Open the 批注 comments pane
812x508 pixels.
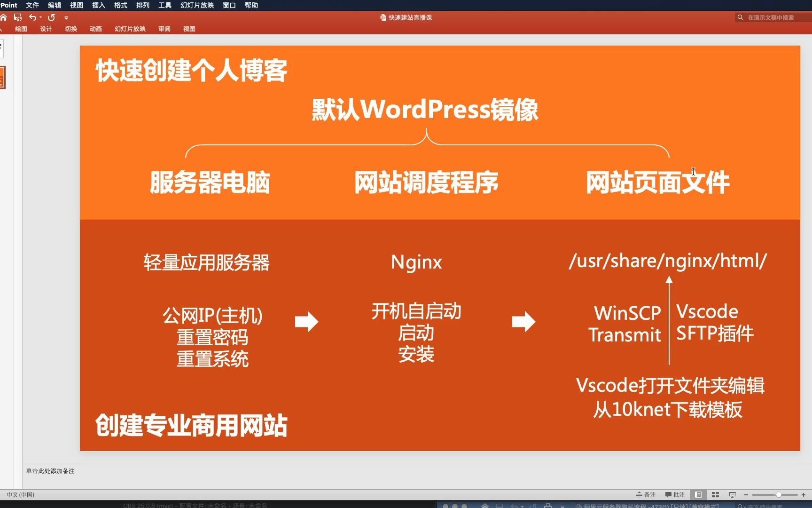point(675,494)
